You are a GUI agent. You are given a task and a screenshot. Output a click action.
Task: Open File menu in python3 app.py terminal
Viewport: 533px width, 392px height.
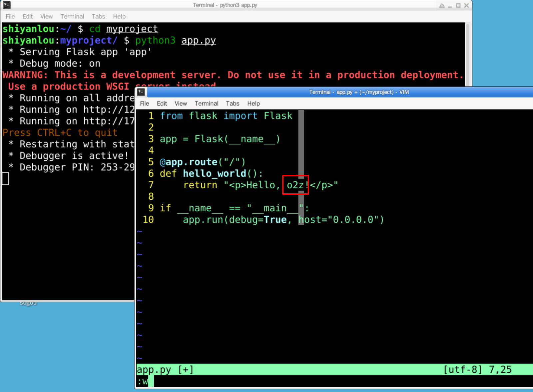click(10, 16)
